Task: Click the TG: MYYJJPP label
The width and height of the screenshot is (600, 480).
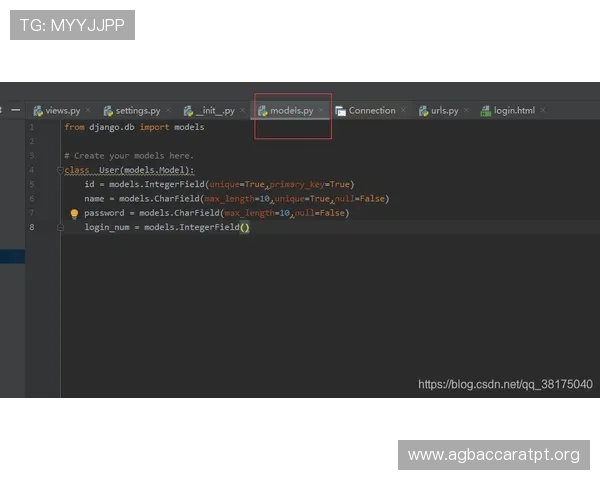Action: pos(71,25)
